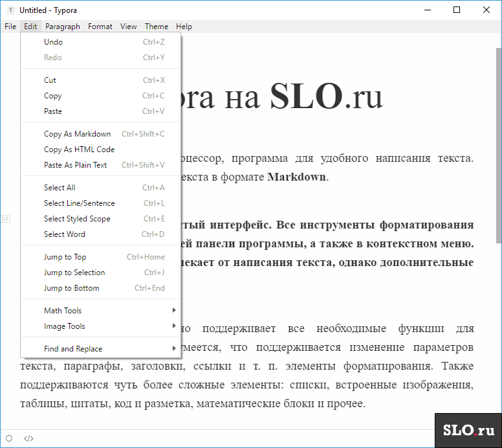Viewport: 502px width, 448px height.
Task: Choose Jump to Top
Action: point(101,257)
